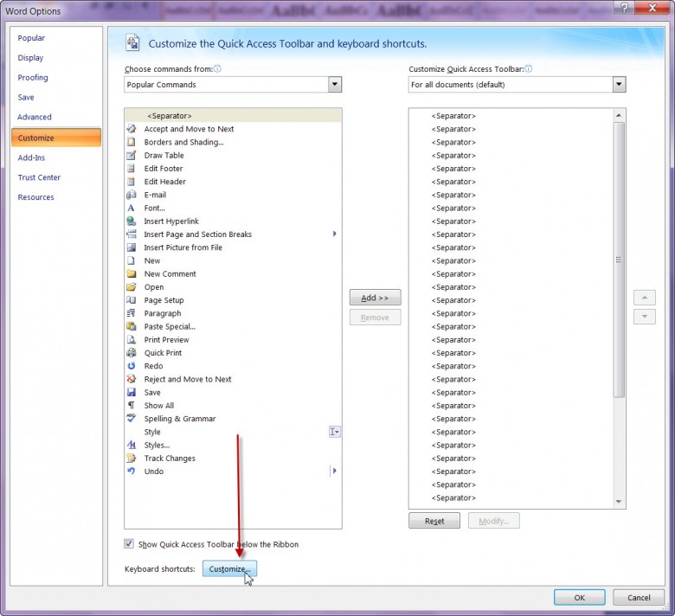Screen dimensions: 675x616
Task: Select <Separator> in the commands list
Action: pyautogui.click(x=233, y=115)
